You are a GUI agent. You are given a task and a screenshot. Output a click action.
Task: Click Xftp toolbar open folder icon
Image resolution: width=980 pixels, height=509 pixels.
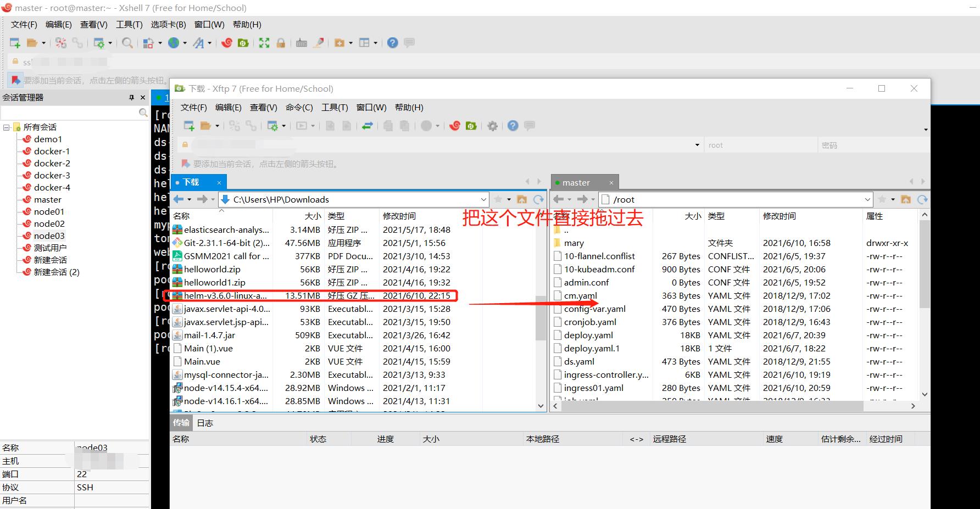(205, 126)
